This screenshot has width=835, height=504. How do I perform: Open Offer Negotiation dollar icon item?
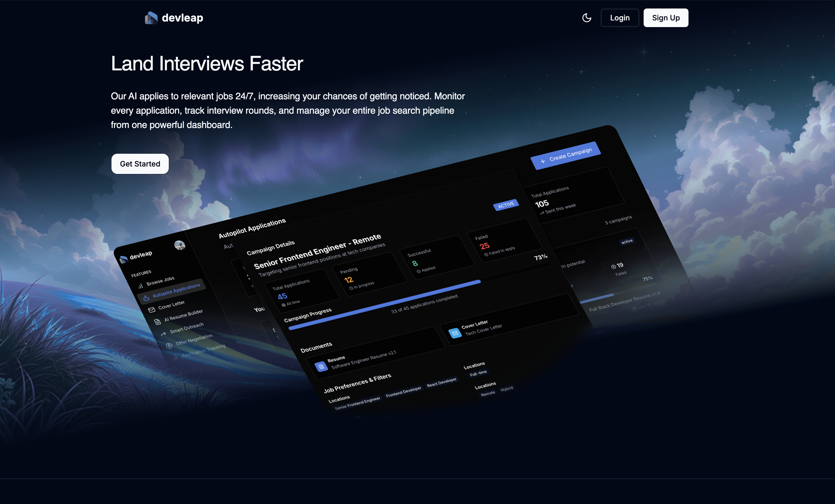click(x=169, y=346)
